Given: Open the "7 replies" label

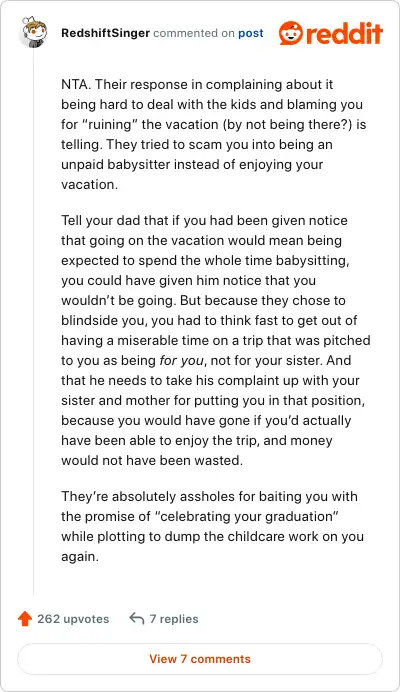Looking at the screenshot, I should [x=174, y=619].
